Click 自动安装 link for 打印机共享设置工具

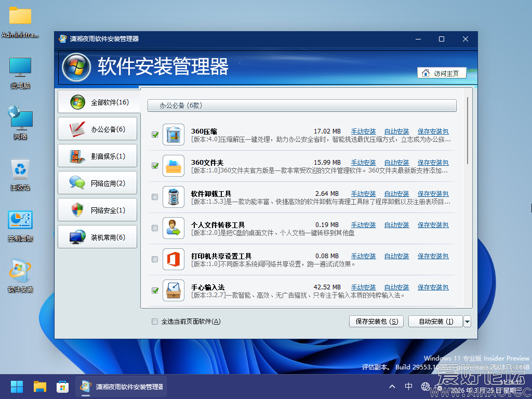(396, 257)
